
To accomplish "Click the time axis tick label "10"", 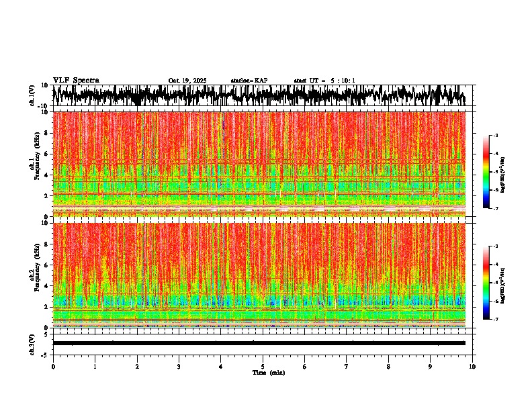I will click(472, 367).
